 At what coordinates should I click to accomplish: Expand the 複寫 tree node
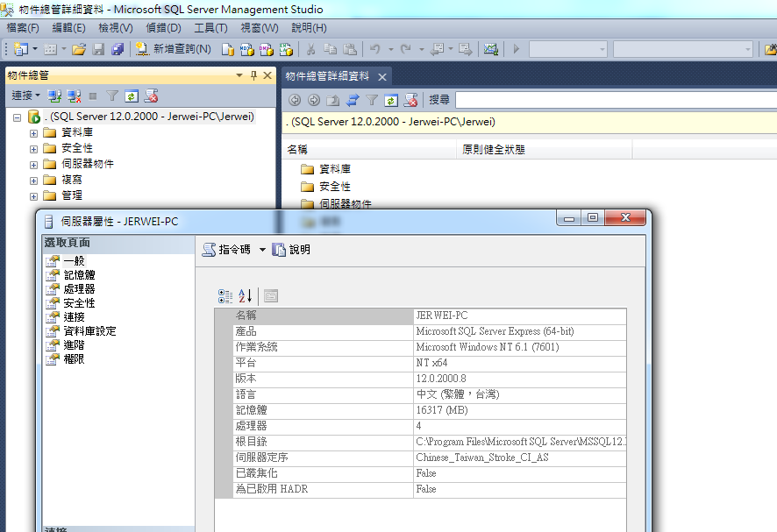(x=33, y=181)
